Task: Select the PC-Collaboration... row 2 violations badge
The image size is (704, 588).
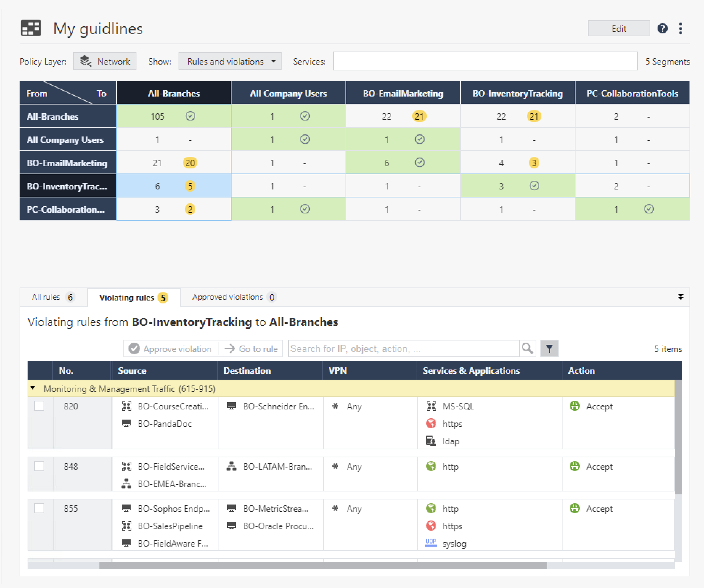Action: (190, 209)
